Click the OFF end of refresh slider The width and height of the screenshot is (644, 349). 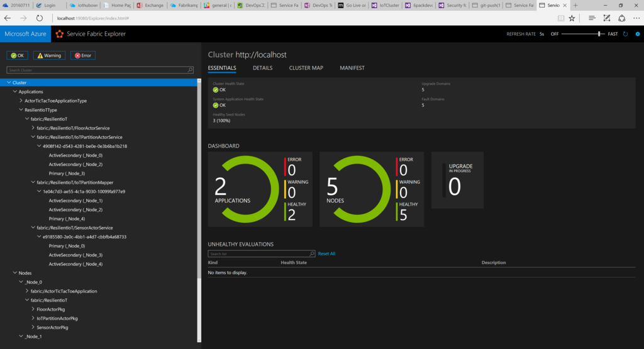(x=555, y=34)
